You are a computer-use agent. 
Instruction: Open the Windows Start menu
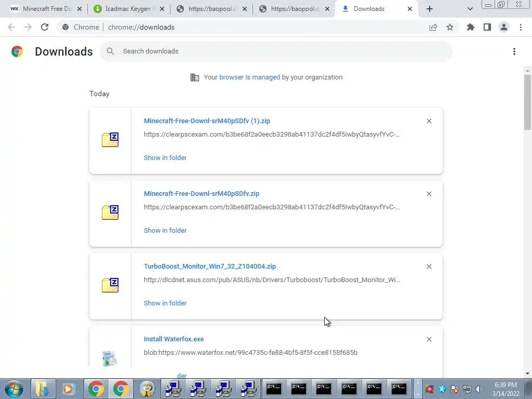point(14,389)
